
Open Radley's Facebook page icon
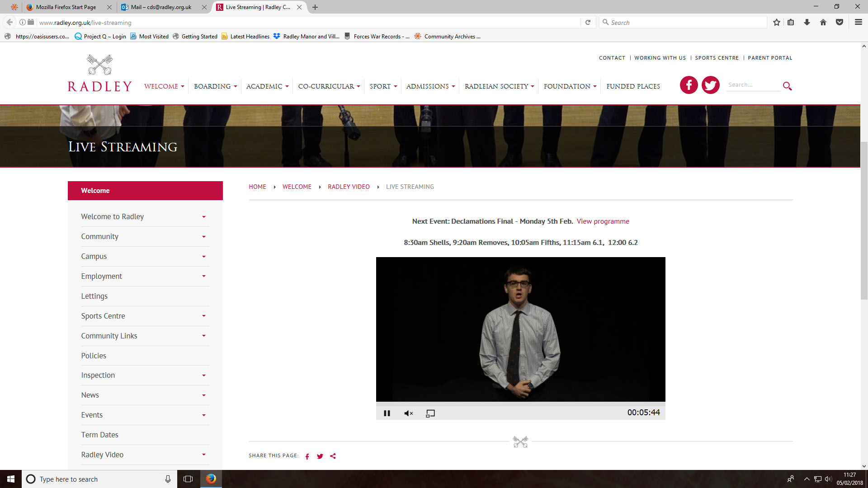point(689,85)
